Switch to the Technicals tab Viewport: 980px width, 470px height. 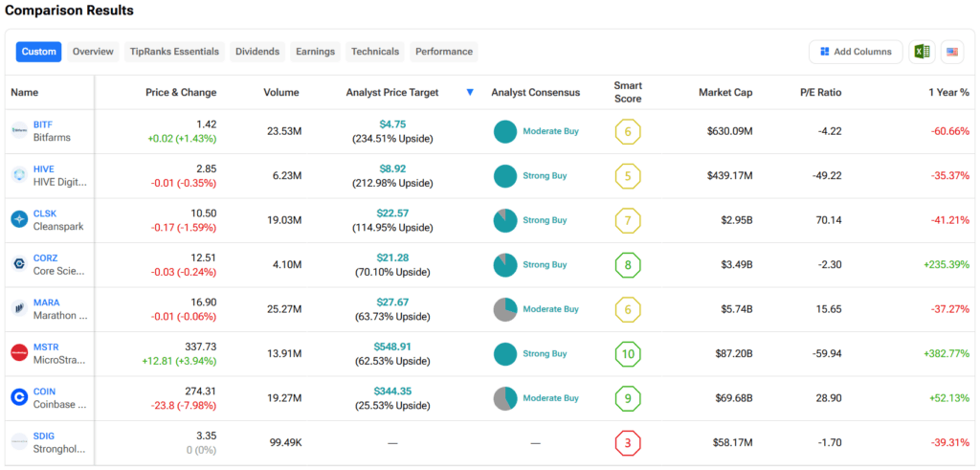[375, 52]
